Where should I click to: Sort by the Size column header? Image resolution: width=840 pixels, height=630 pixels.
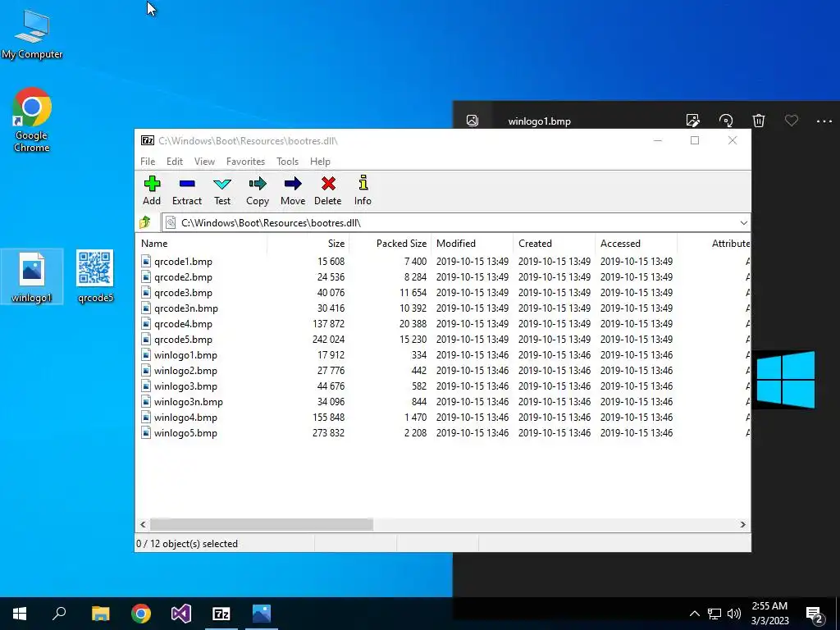tap(308, 243)
